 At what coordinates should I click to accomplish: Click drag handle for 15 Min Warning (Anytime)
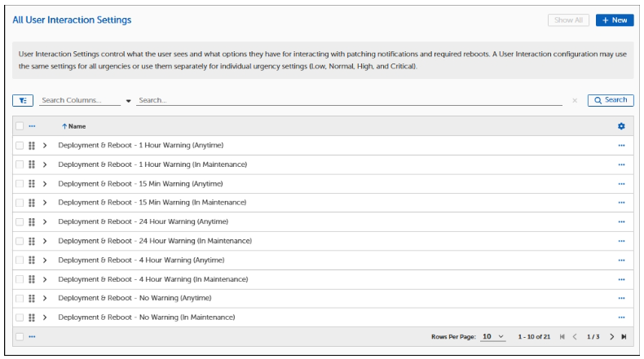pyautogui.click(x=31, y=183)
